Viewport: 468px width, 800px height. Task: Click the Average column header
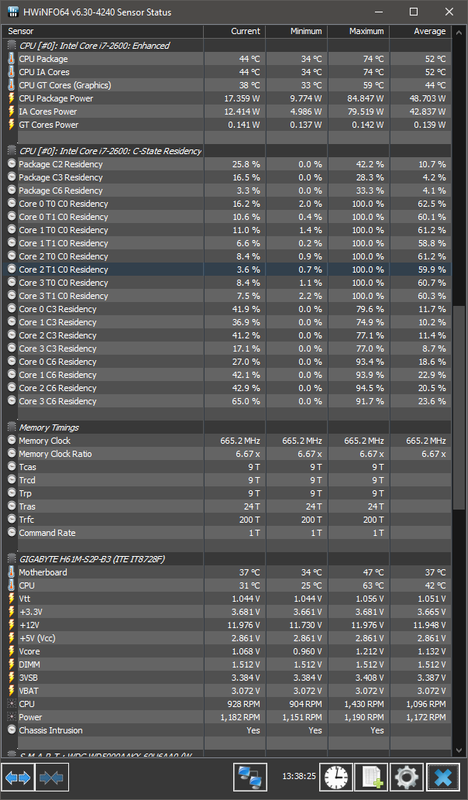tap(421, 31)
